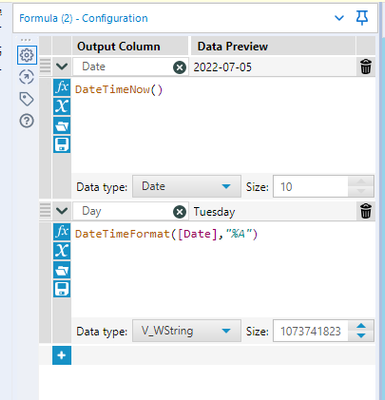Open the Configuration window dropdown chevron
This screenshot has height=400, width=385.
point(339,18)
